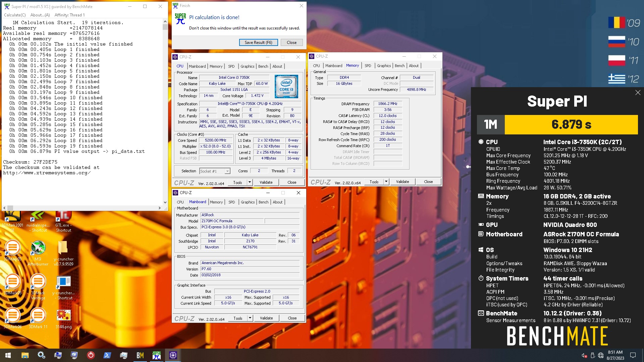This screenshot has height=362, width=644.
Task: Click Super PI horizontal scrollbar right arrow
Action: (160, 208)
